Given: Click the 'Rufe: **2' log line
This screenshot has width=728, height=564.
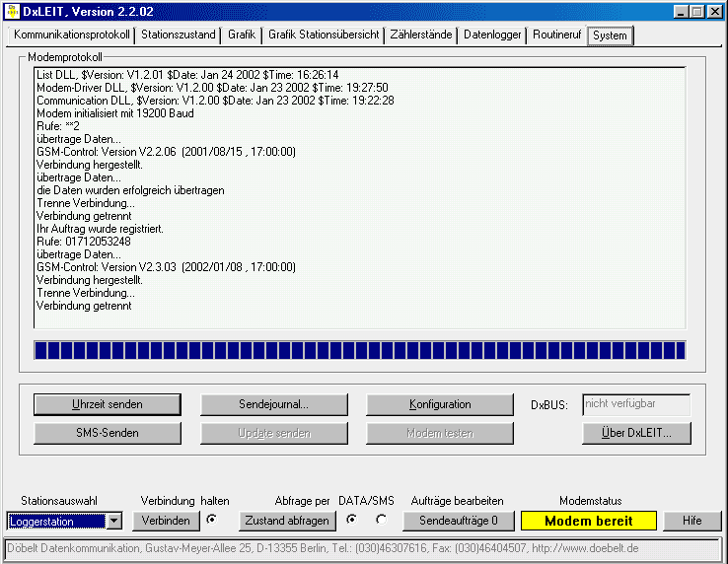Looking at the screenshot, I should pyautogui.click(x=58, y=126).
